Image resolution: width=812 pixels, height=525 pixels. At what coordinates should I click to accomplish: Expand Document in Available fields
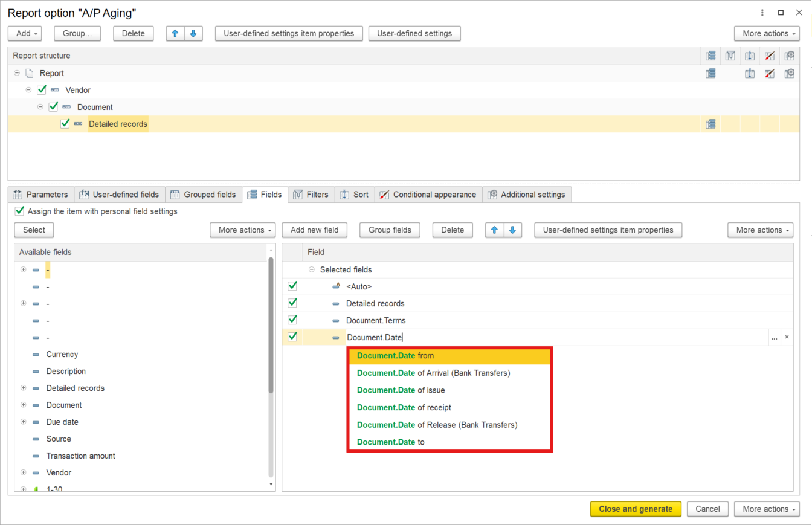click(24, 405)
